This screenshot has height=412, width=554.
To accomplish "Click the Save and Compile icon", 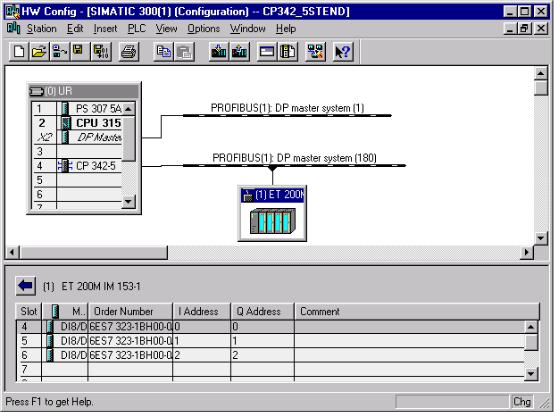I will [101, 52].
